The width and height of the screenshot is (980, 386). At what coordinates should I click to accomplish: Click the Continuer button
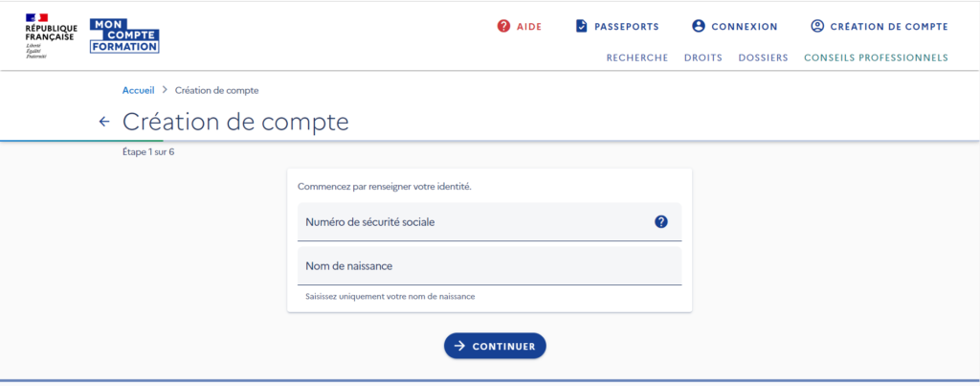pyautogui.click(x=495, y=346)
